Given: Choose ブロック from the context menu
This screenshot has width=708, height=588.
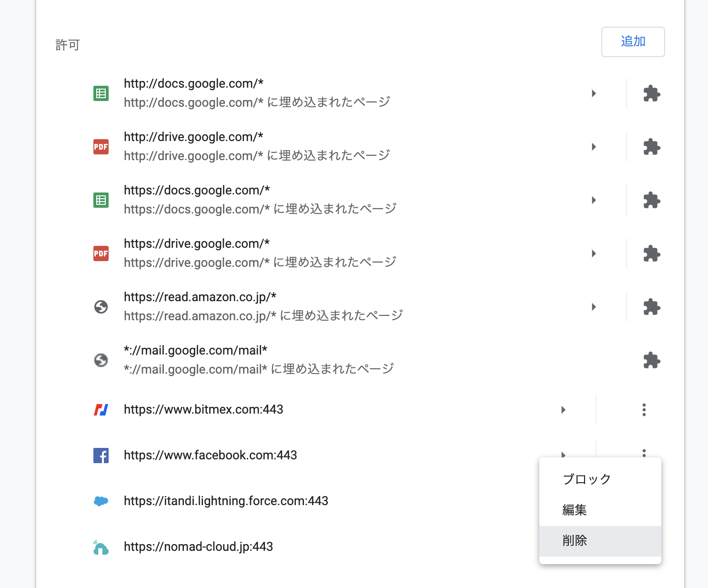Looking at the screenshot, I should [600, 479].
